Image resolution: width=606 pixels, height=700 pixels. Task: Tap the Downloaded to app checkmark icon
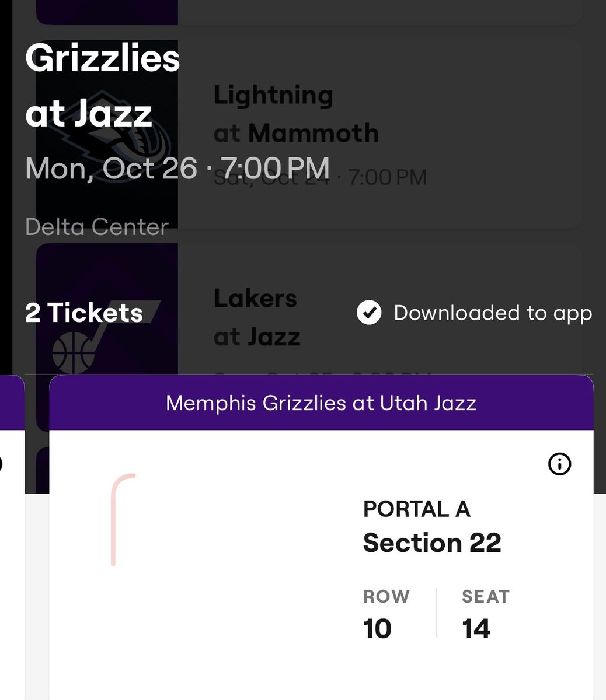coord(369,313)
